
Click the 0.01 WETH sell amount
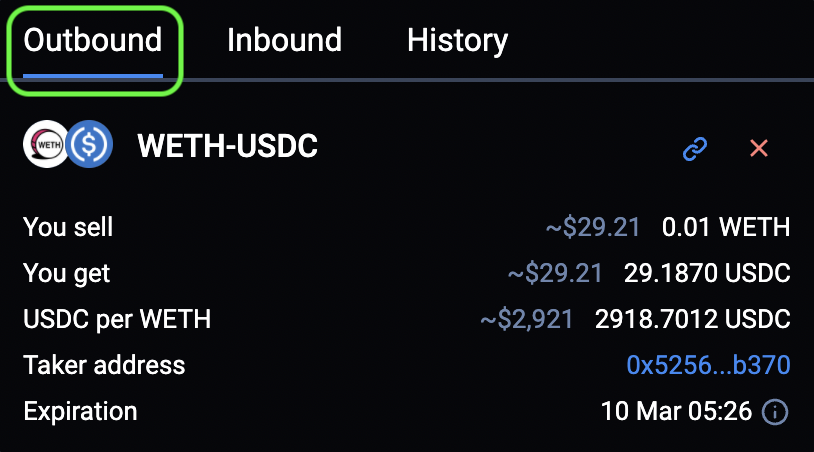pos(726,227)
